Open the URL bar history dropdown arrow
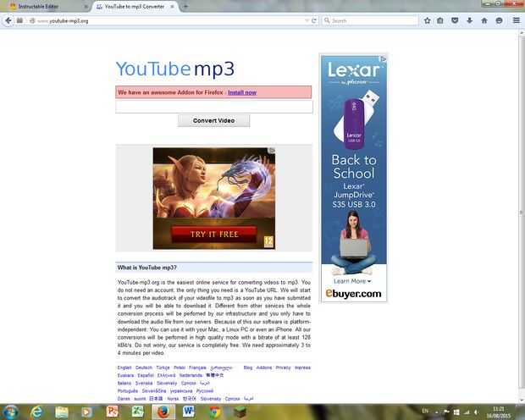The height and width of the screenshot is (420, 525). [307, 21]
